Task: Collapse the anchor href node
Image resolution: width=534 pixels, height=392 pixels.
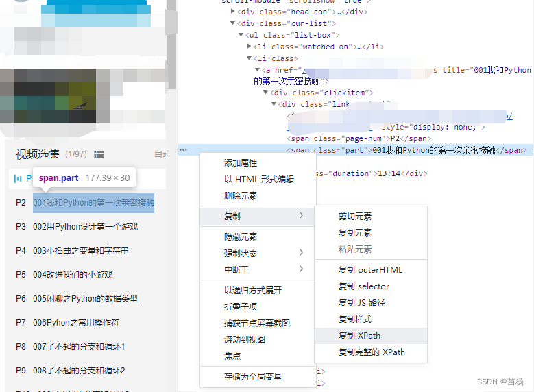Action: coord(258,69)
